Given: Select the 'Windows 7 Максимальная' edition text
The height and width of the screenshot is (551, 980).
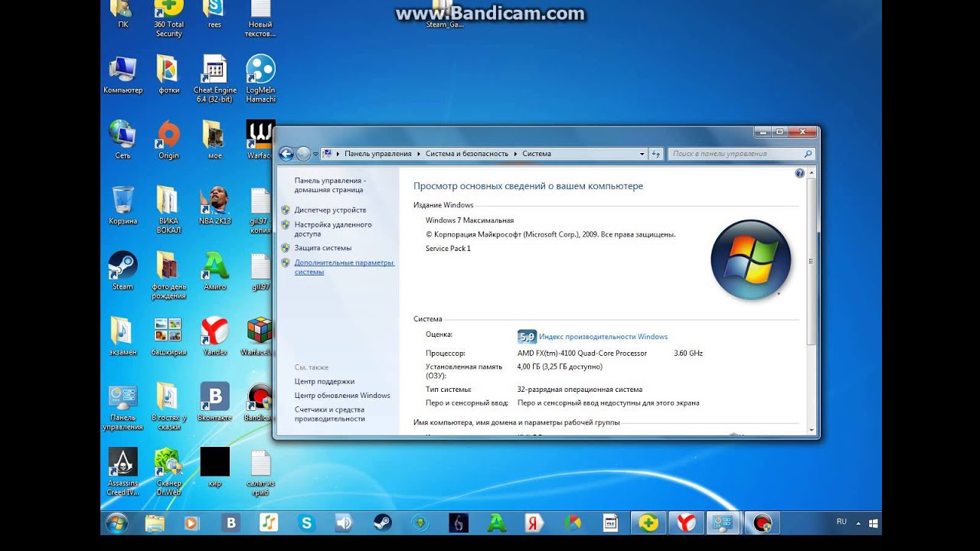Looking at the screenshot, I should 469,220.
